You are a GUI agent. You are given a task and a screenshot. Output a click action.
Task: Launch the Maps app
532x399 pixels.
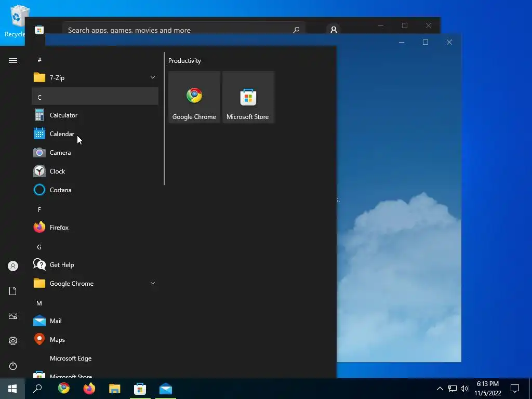point(95,340)
